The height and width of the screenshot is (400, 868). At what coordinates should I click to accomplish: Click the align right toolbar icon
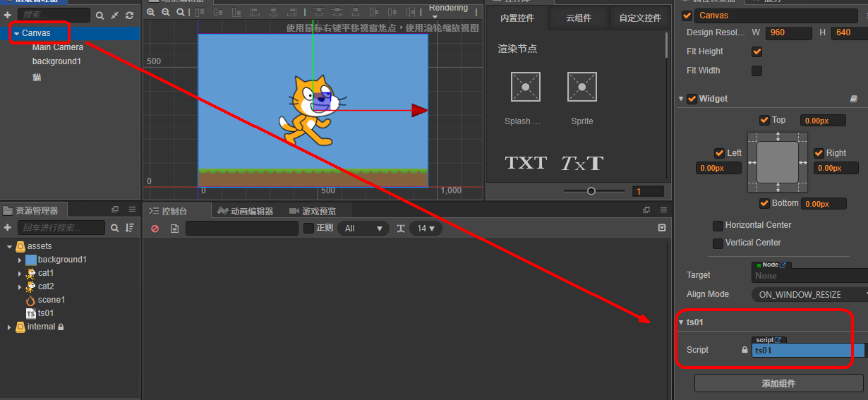291,12
